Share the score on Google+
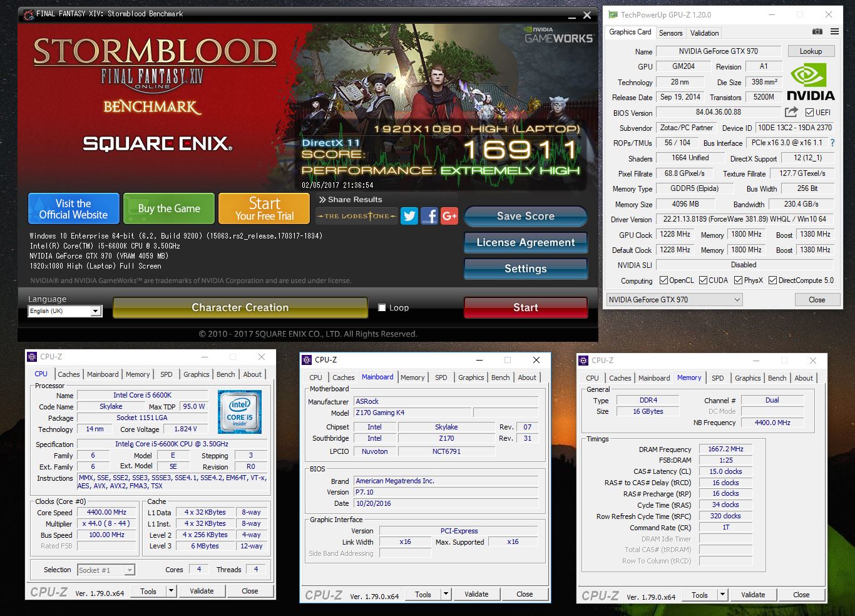 pos(449,216)
